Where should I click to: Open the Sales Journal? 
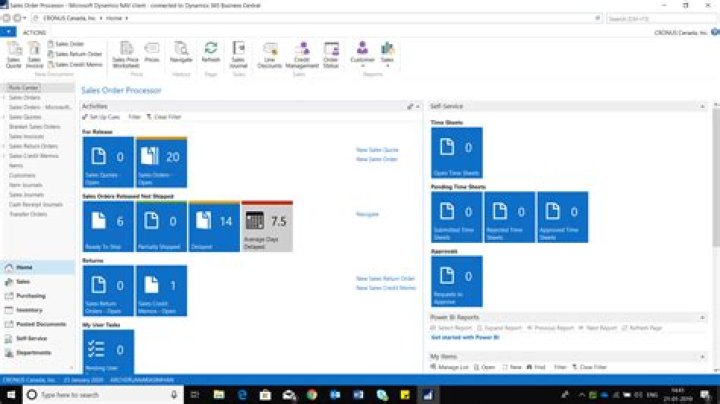pyautogui.click(x=238, y=55)
